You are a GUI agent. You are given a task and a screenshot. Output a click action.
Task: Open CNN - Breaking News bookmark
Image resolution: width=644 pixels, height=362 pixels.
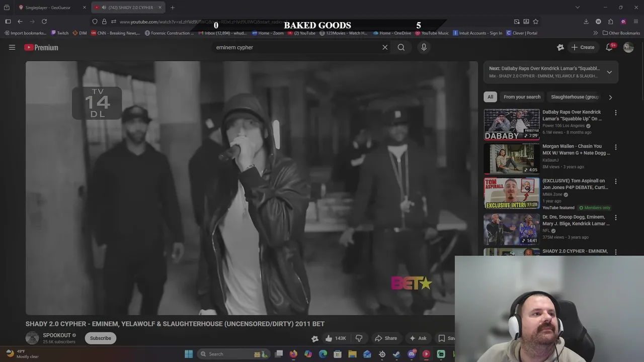point(115,33)
